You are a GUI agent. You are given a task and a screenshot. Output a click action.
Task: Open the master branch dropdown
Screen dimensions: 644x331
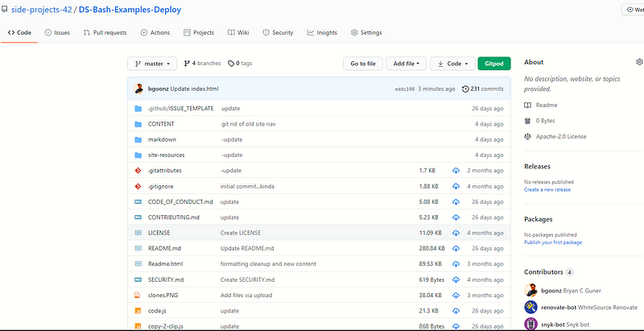click(153, 63)
